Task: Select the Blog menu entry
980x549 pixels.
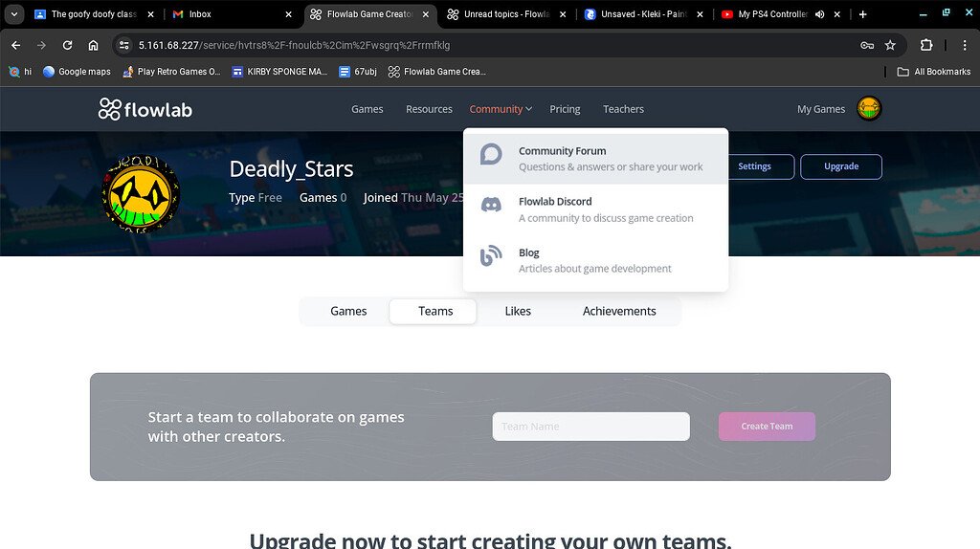Action: click(x=595, y=260)
